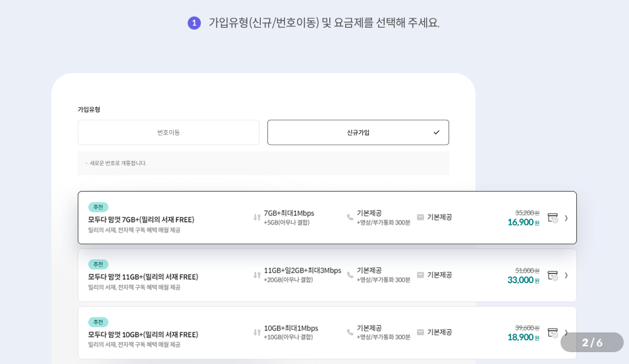
Task: Click the crossed-out 35,200원 price
Action: coord(527,213)
